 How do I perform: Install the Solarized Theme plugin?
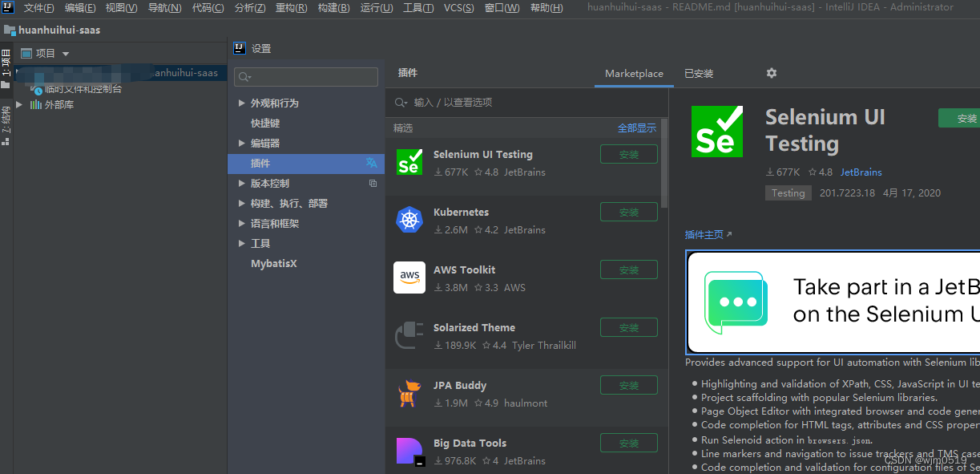tap(629, 327)
